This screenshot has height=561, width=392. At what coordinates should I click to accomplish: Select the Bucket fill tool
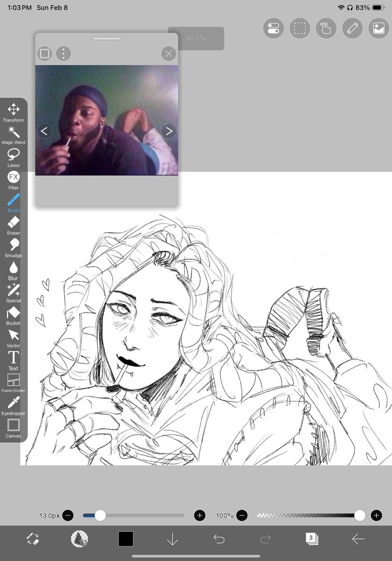click(13, 315)
